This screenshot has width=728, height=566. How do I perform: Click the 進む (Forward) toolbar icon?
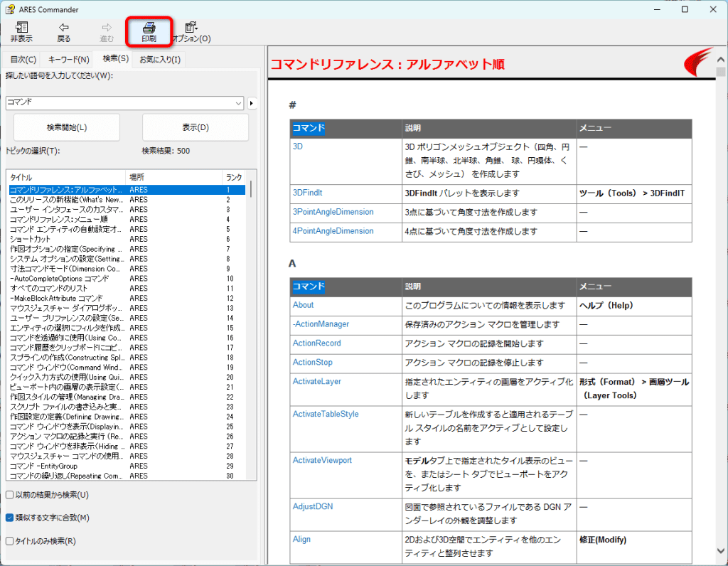107,32
